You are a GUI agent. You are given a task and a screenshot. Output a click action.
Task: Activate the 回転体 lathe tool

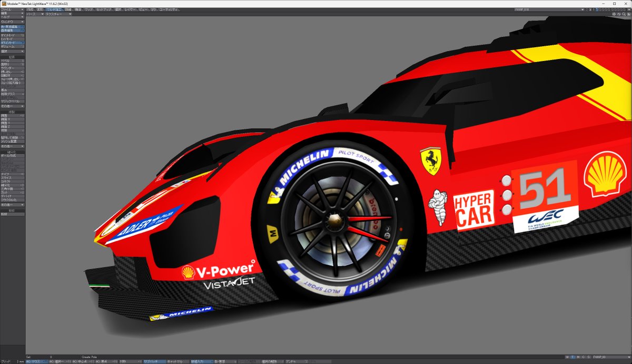tap(13, 75)
